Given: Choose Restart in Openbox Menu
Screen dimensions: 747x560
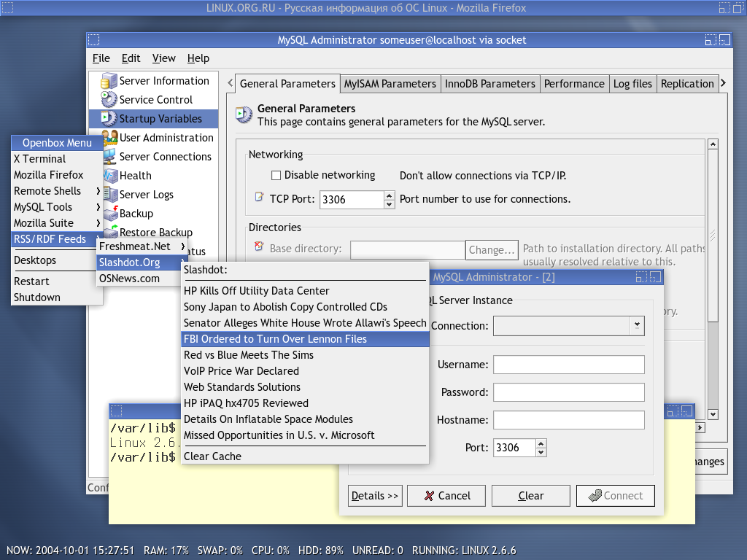Looking at the screenshot, I should 57,281.
